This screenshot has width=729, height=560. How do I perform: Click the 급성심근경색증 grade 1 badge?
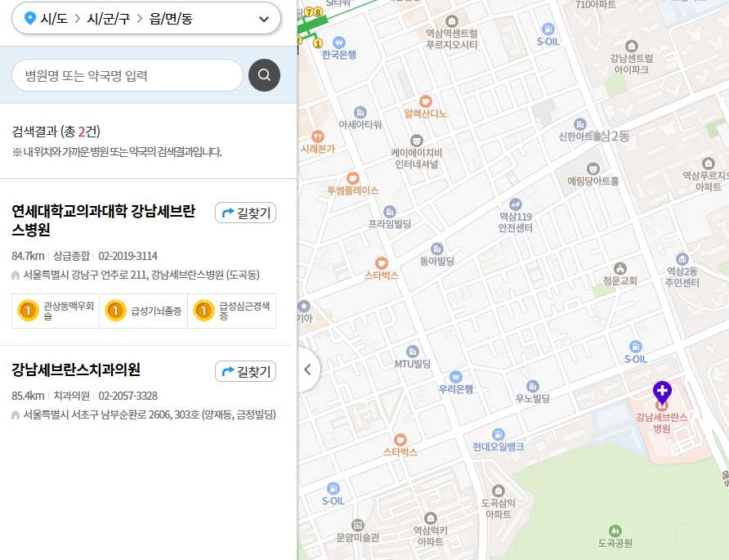pos(231,311)
